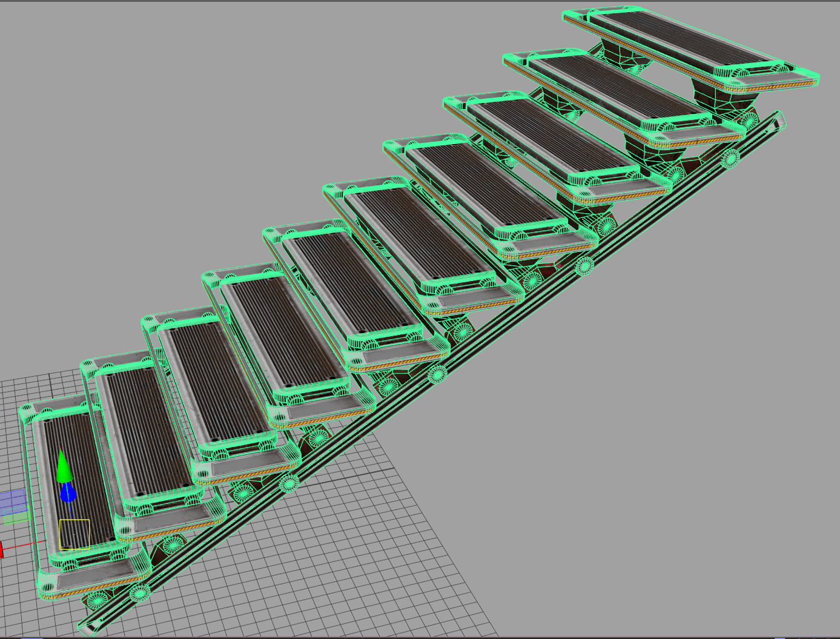Image resolution: width=840 pixels, height=639 pixels.
Task: Grab the green Y-axis move arrow
Action: (x=64, y=466)
